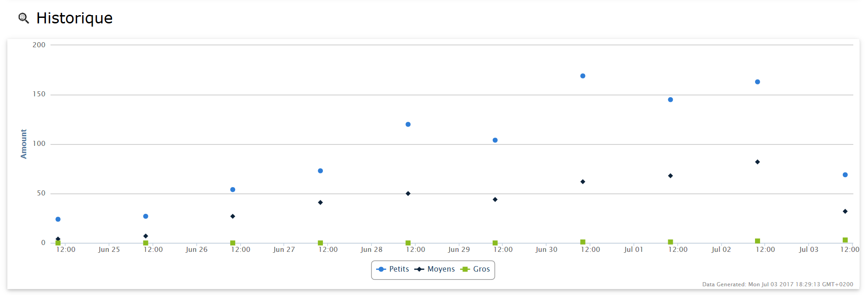Viewport: 868px width, 295px height.
Task: Click the Petits point near 120 on Jun 28
Action: [x=408, y=124]
